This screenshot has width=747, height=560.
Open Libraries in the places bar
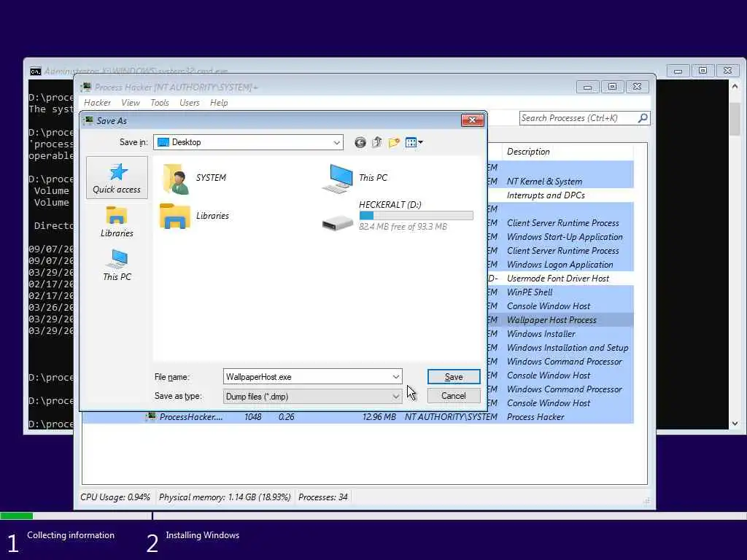[117, 222]
